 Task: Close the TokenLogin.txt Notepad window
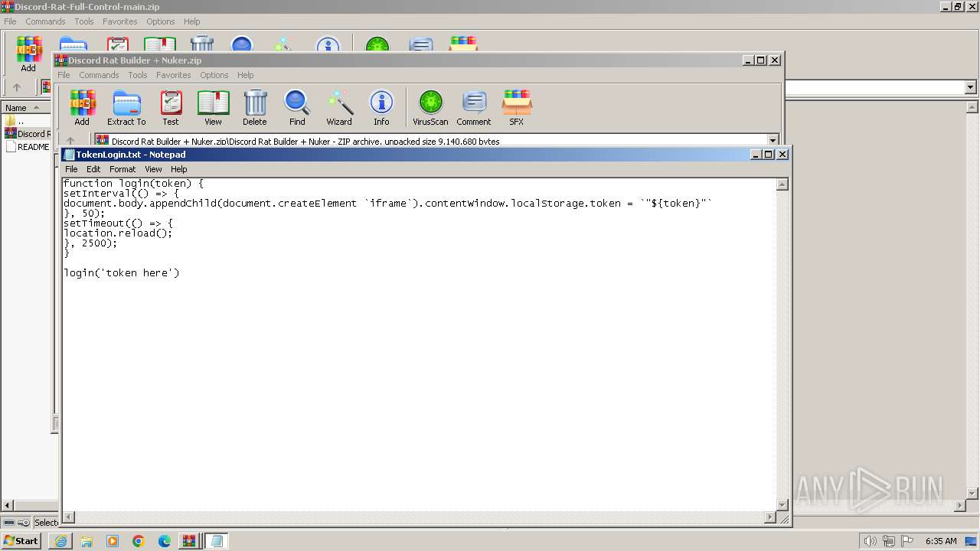[782, 155]
